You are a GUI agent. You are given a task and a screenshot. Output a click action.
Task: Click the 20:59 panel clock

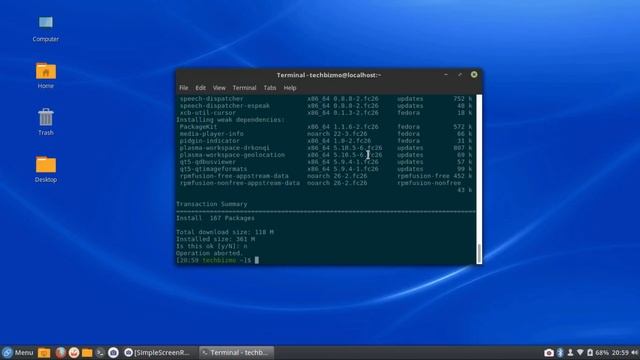(620, 353)
